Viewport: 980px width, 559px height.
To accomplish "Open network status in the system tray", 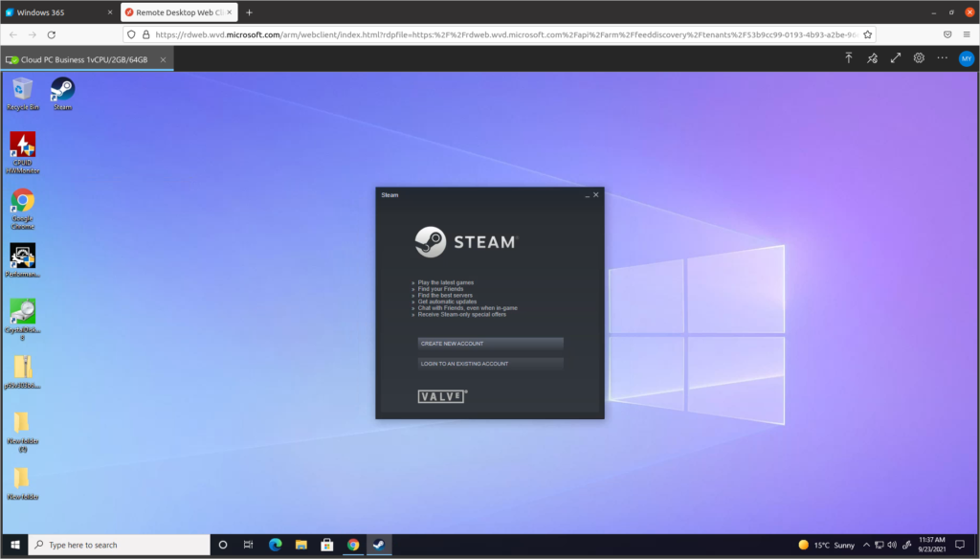I will tap(880, 545).
